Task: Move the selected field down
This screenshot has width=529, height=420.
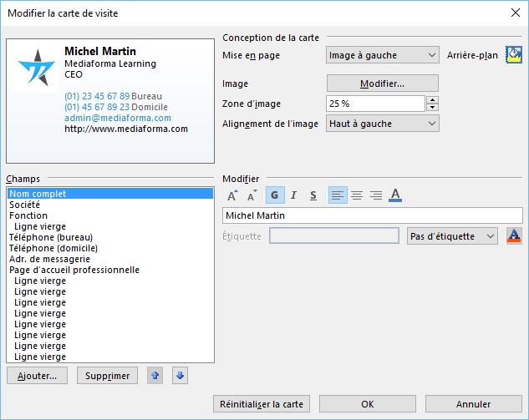Action: click(x=180, y=376)
